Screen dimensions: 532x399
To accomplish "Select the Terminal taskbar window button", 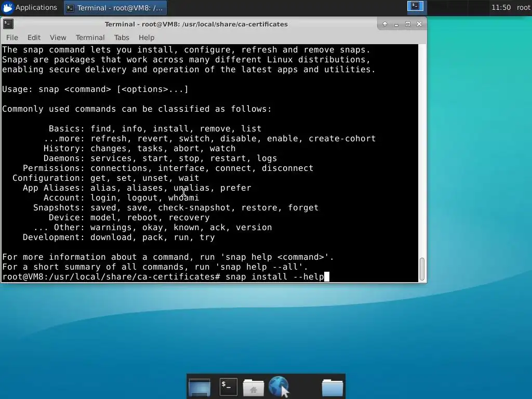I will [x=115, y=8].
